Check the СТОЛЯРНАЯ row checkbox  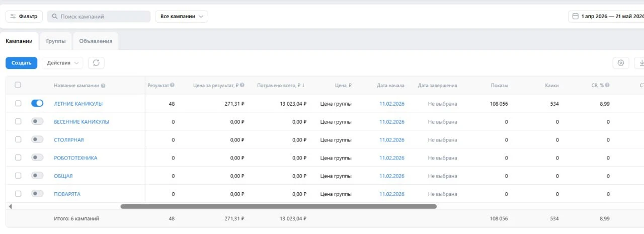click(18, 139)
